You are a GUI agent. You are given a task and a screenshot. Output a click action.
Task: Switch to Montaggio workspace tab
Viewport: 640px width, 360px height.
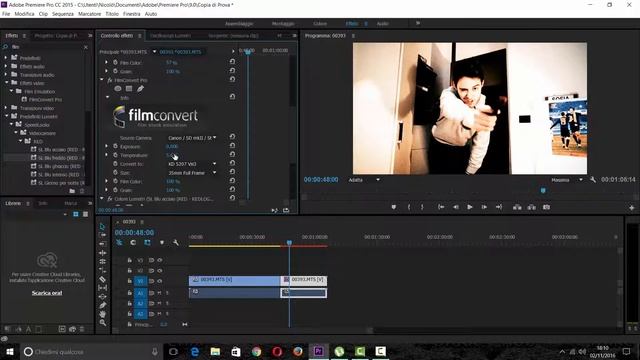tap(283, 24)
